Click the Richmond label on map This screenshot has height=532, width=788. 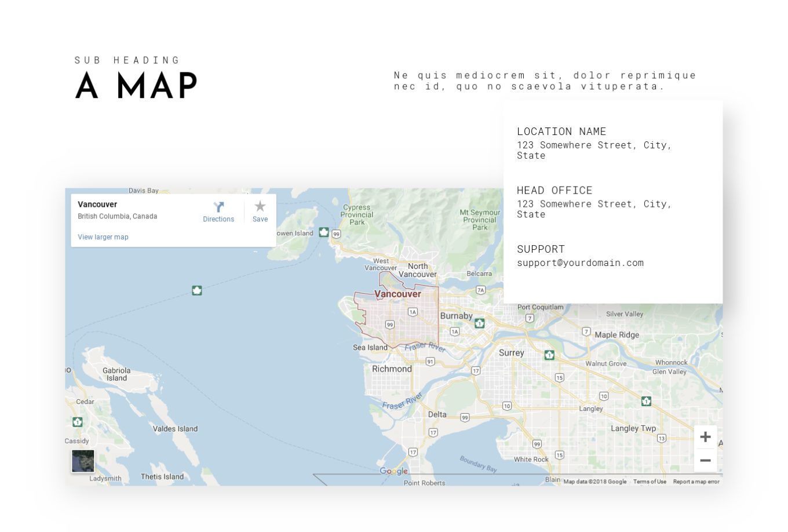point(392,369)
